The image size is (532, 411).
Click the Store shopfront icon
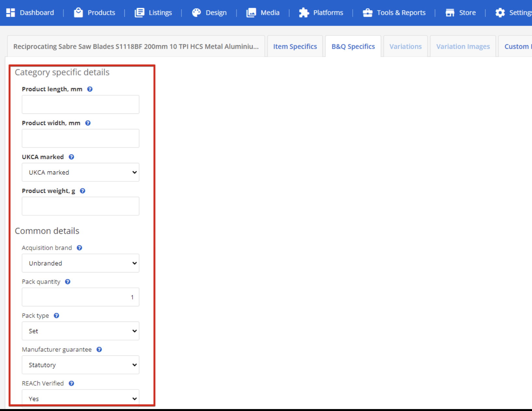(450, 13)
